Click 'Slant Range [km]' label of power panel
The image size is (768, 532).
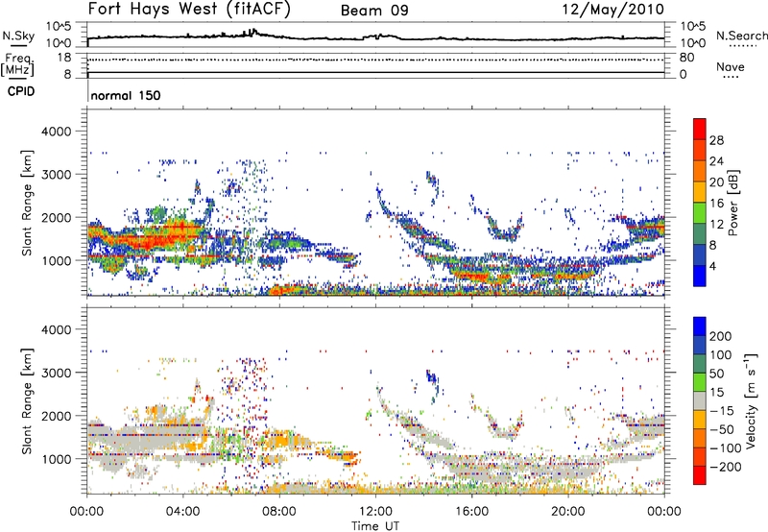27,203
